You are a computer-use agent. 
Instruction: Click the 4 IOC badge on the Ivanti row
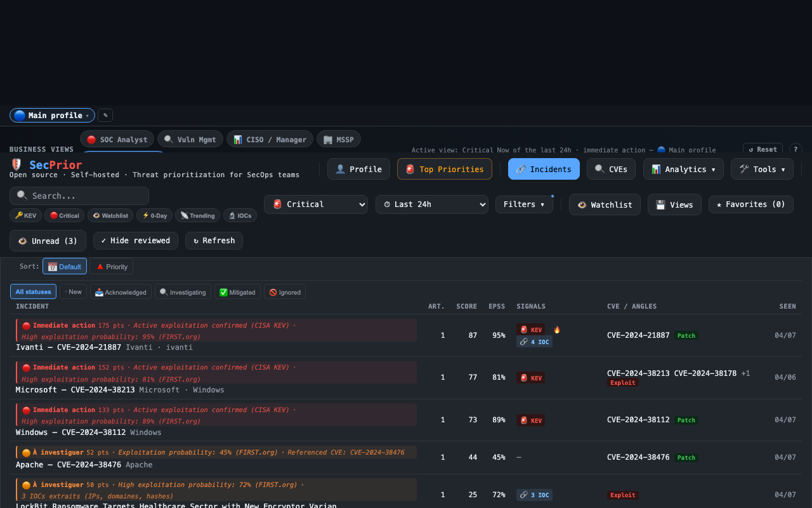(x=534, y=342)
